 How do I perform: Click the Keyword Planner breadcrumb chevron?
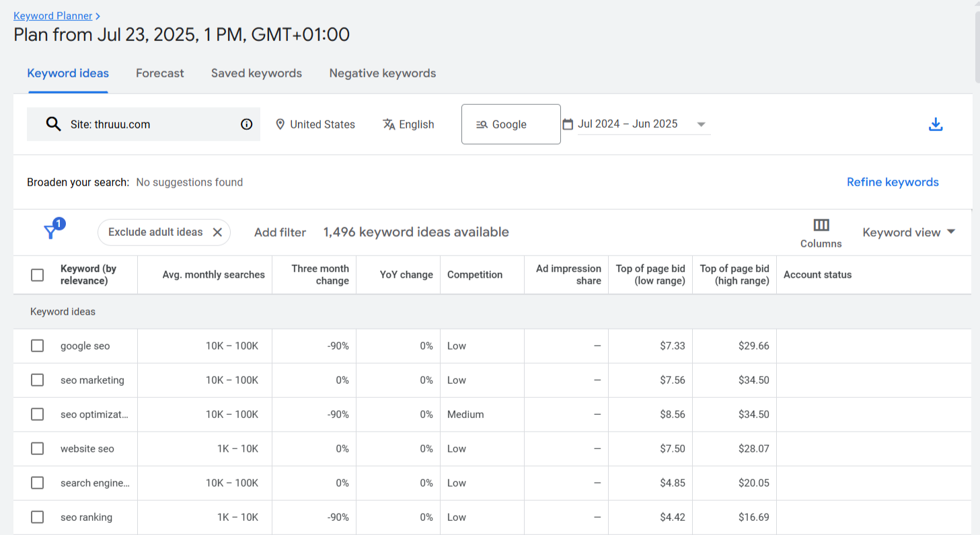pyautogui.click(x=98, y=15)
